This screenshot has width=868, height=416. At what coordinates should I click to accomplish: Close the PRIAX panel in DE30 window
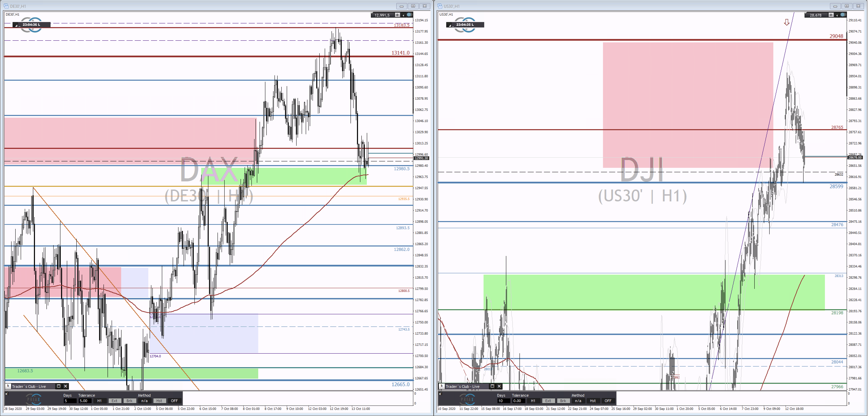tap(6, 393)
